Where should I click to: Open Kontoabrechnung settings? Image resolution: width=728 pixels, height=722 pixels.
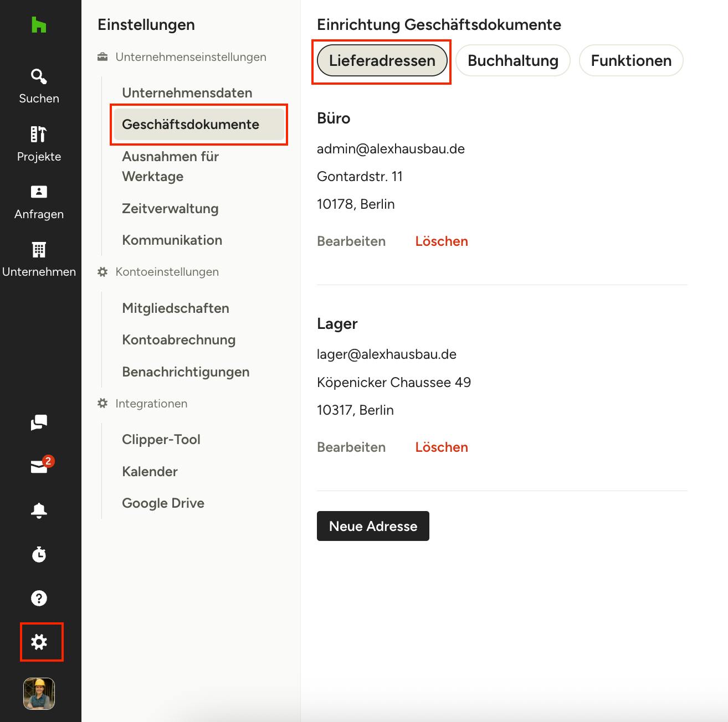click(x=179, y=340)
